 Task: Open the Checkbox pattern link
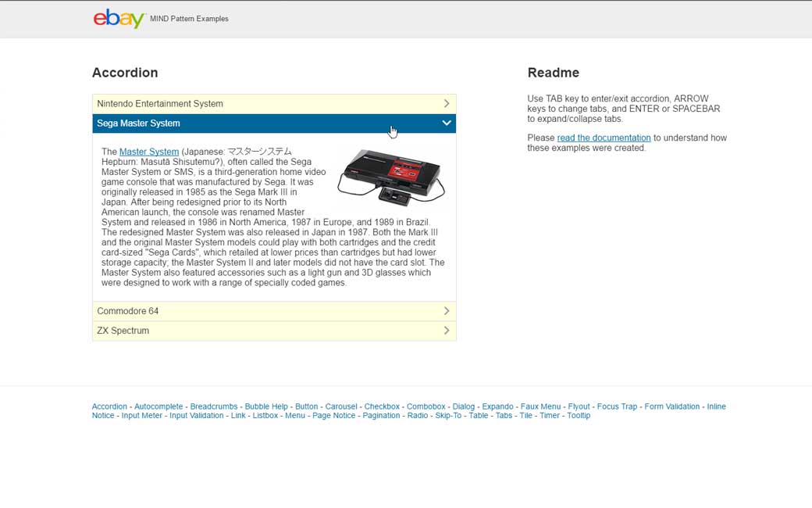382,406
